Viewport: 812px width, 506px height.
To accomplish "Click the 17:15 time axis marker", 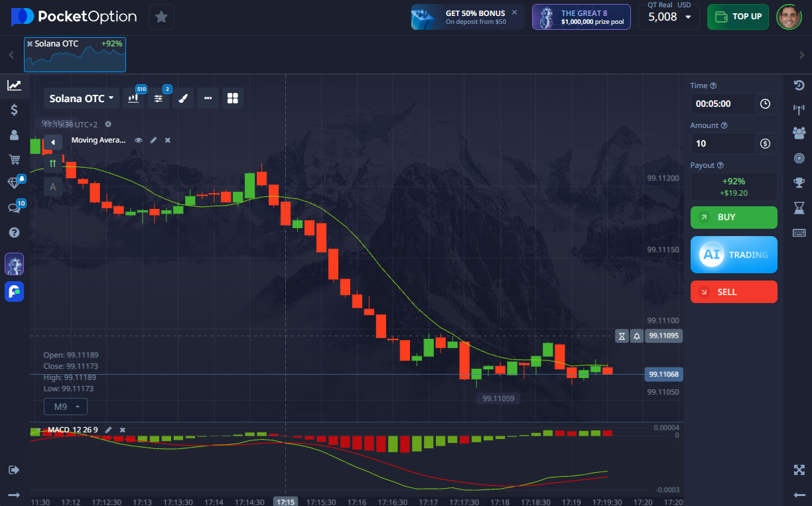I will [x=286, y=502].
